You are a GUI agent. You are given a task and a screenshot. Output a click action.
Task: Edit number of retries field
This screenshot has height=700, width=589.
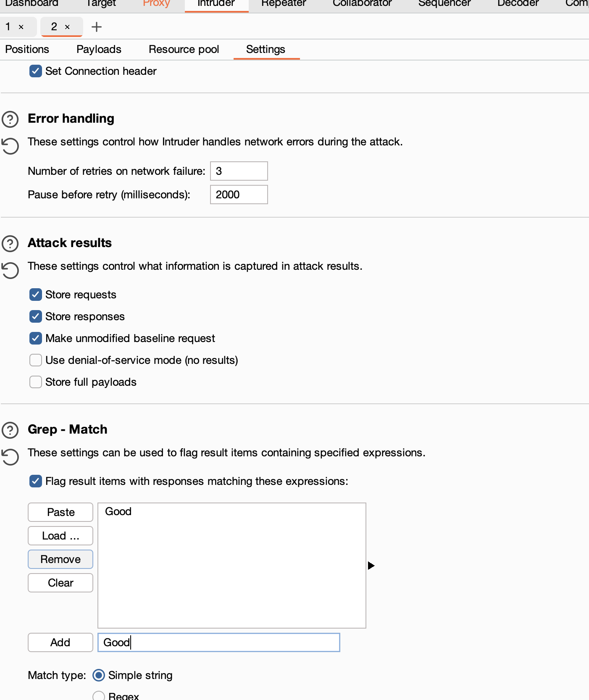[x=239, y=171]
